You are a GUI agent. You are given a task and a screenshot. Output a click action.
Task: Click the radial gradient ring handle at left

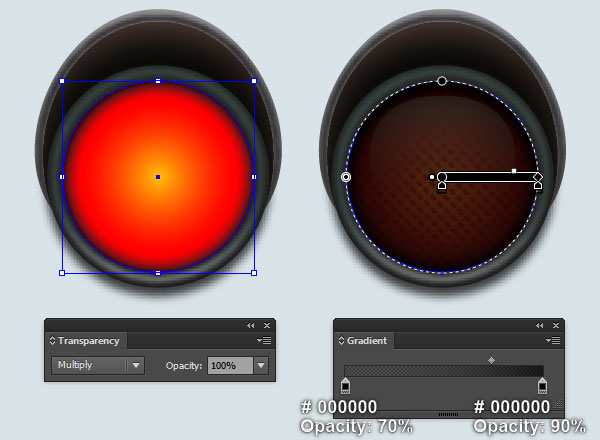coord(346,177)
